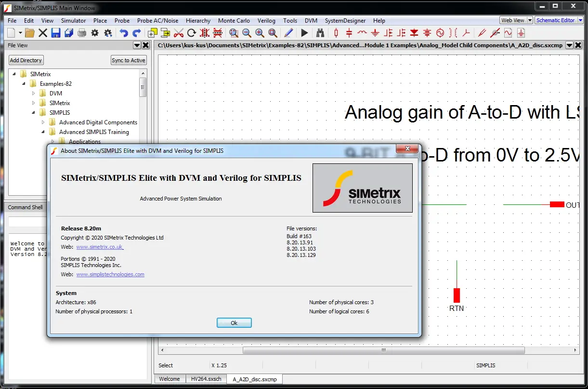Place a transformer from the toolbar
Viewport: 588px width, 389px height.
453,33
